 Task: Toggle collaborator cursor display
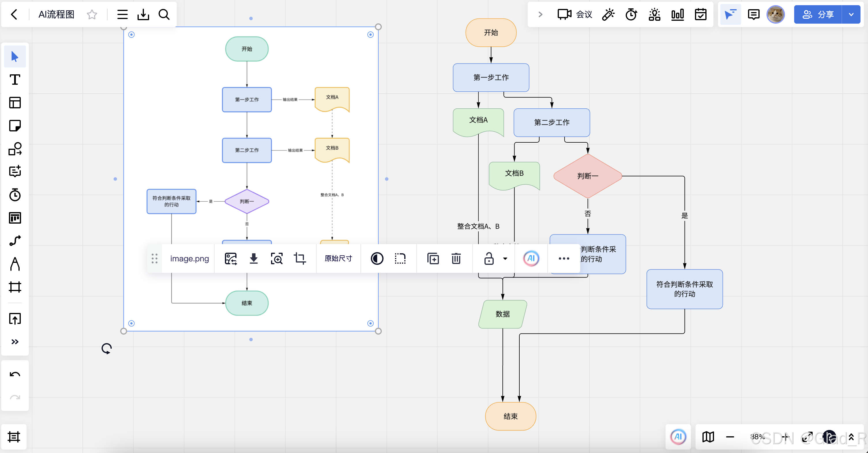pyautogui.click(x=730, y=14)
